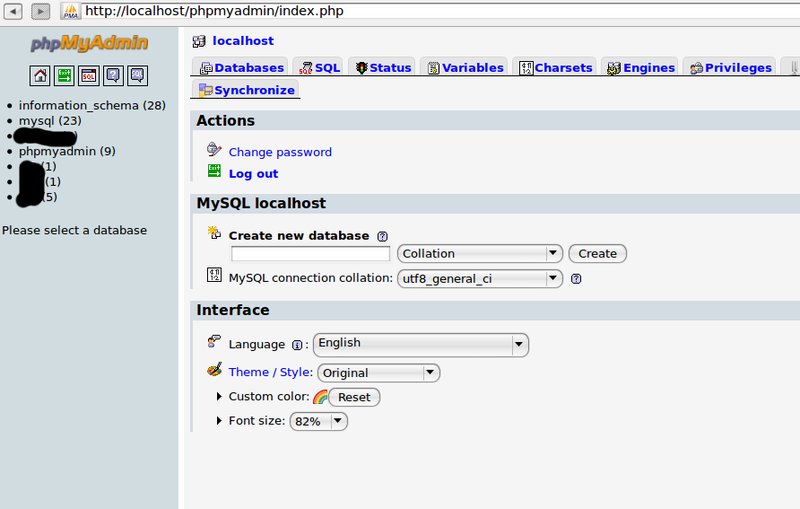
Task: Click the help icon after connection collation dropdown
Action: [576, 278]
